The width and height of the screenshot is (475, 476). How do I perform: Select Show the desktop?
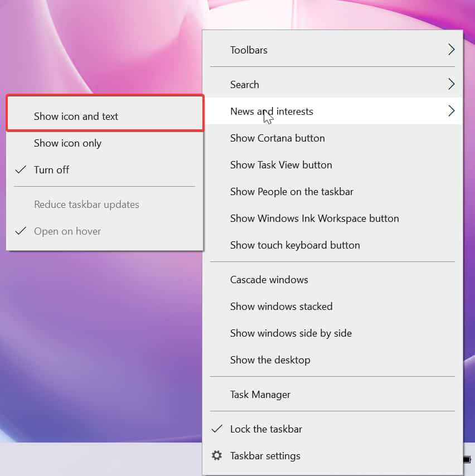click(333, 360)
